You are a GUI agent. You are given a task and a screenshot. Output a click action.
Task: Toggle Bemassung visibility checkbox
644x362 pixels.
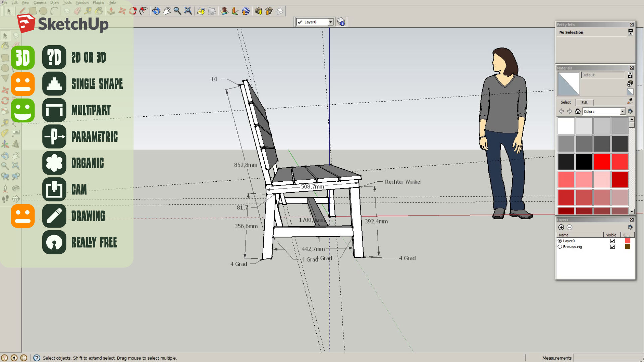point(612,247)
